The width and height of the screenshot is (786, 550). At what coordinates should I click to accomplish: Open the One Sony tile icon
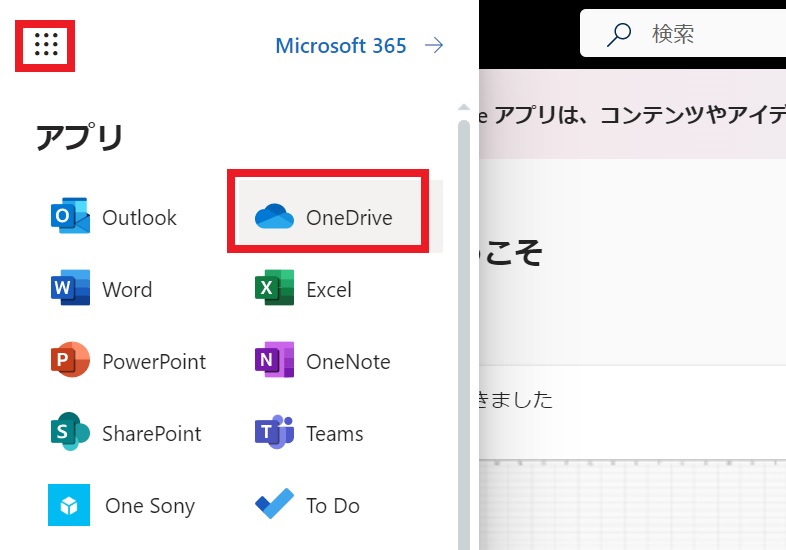69,505
